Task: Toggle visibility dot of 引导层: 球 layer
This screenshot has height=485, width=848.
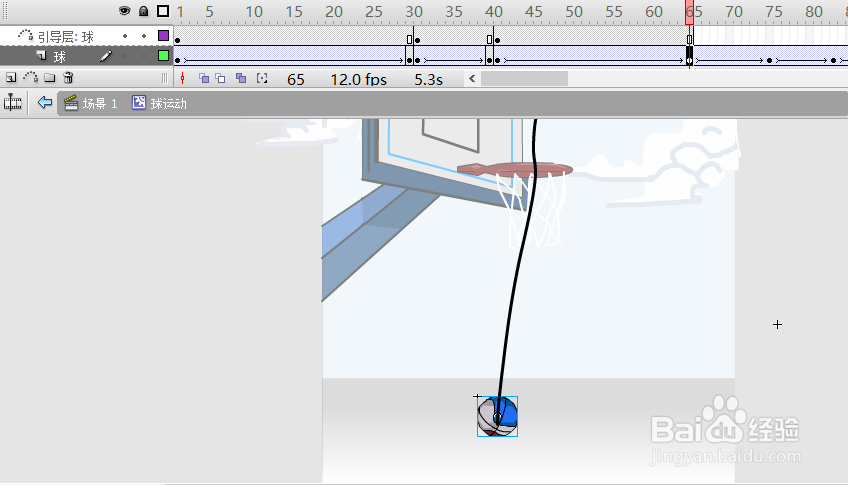Action: [x=125, y=36]
